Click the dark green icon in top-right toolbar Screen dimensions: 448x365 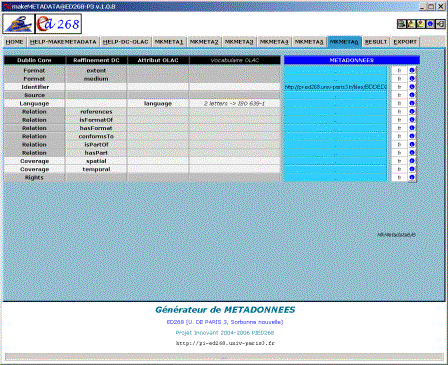(402, 24)
